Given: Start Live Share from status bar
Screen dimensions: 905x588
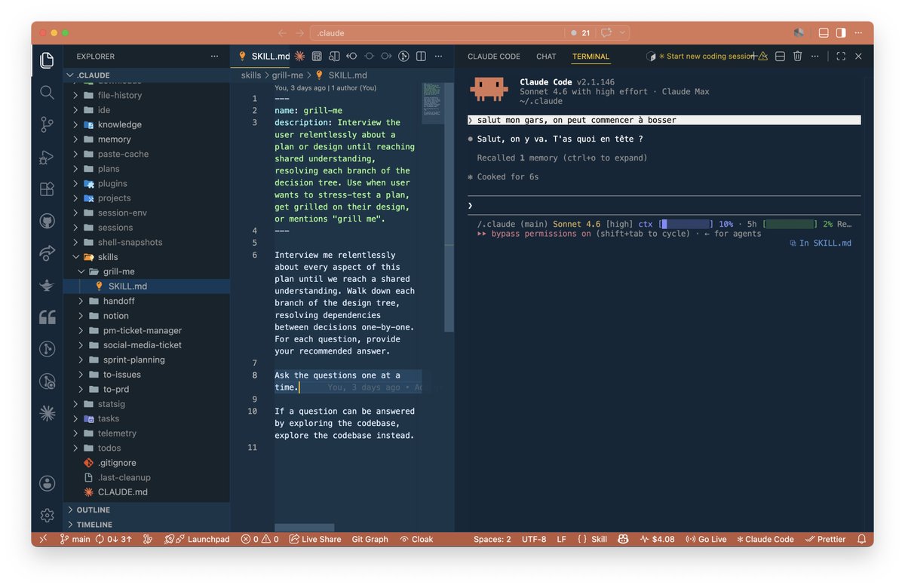Looking at the screenshot, I should tap(315, 539).
